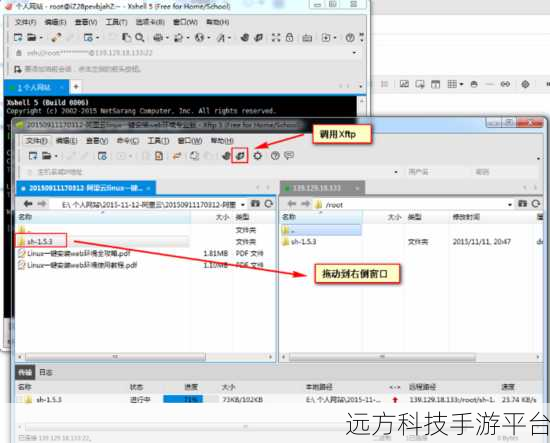Click the sh-1.5.3 transfer progress bar
This screenshot has height=443, width=550.
pyautogui.click(x=190, y=399)
